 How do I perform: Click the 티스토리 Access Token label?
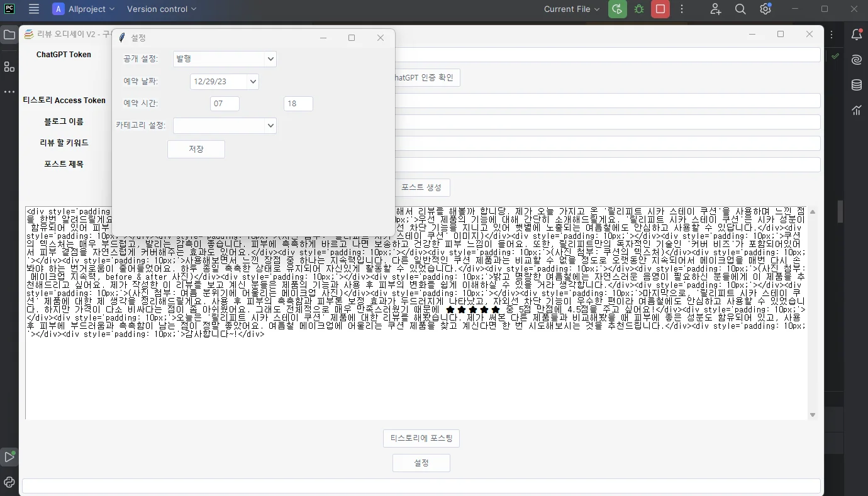pos(64,100)
